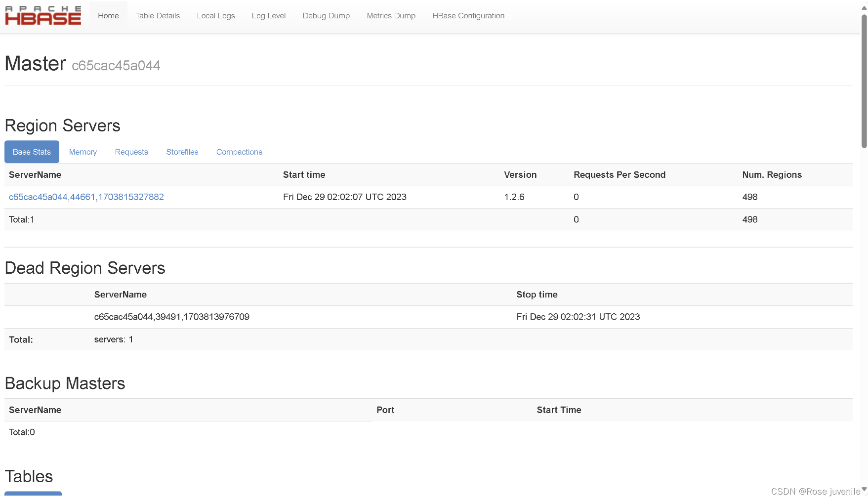Click the Dead Region Servers heading
This screenshot has height=501, width=868.
pos(85,268)
